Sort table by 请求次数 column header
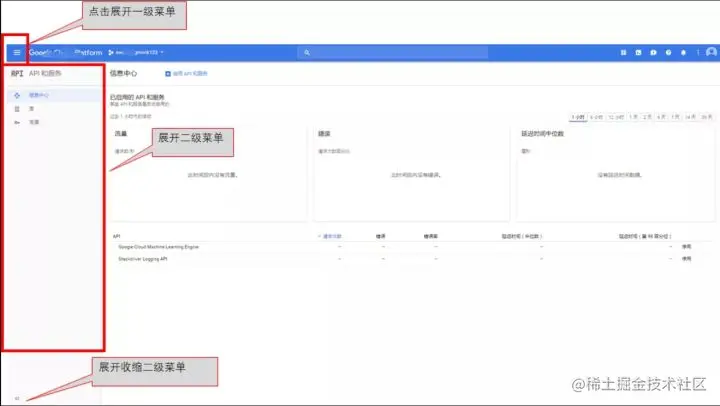The width and height of the screenshot is (720, 406). tap(330, 237)
